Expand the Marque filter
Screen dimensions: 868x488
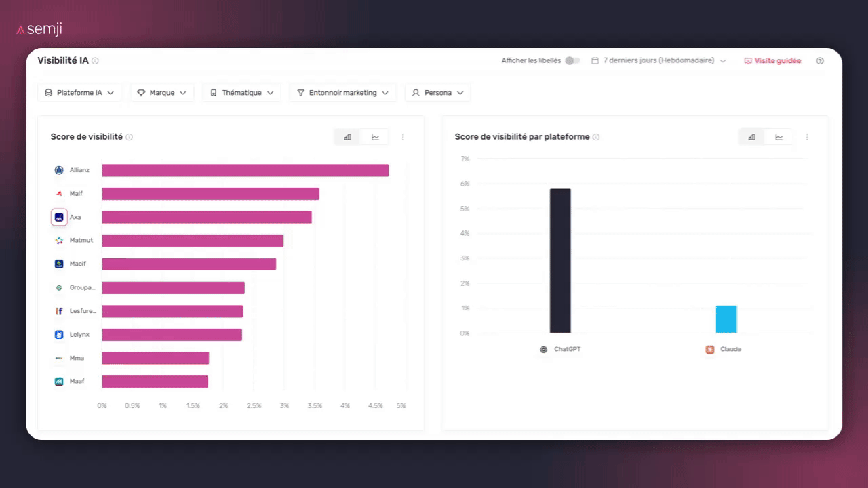tap(162, 93)
